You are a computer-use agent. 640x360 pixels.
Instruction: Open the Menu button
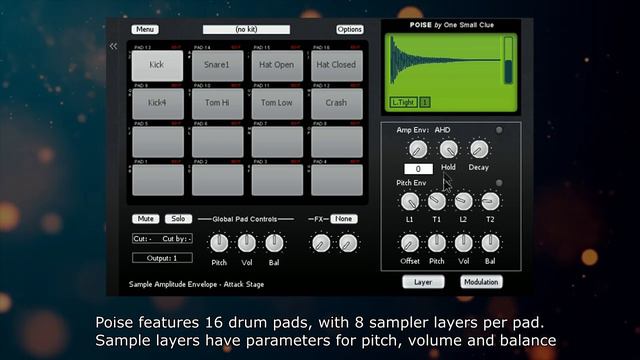point(145,29)
